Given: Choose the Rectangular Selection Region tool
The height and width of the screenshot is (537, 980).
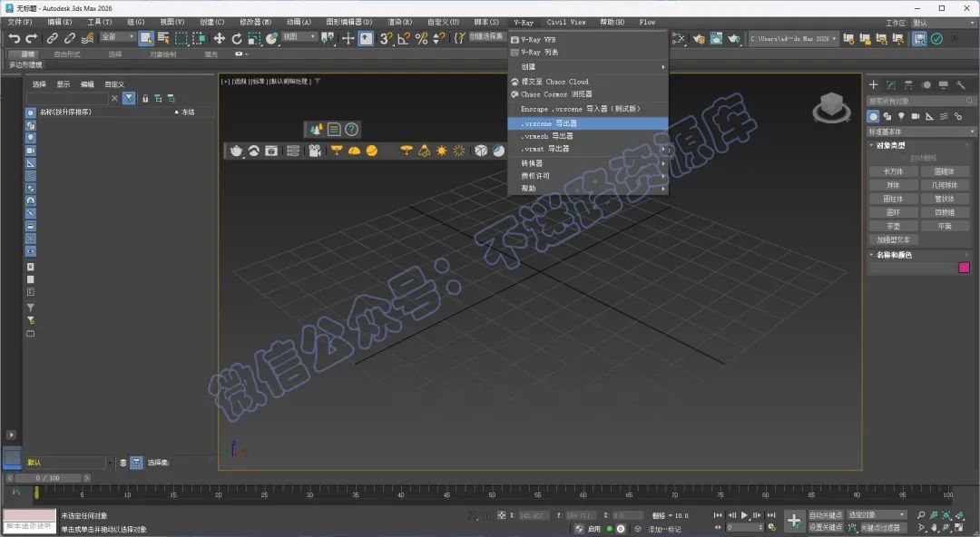Looking at the screenshot, I should 181,39.
